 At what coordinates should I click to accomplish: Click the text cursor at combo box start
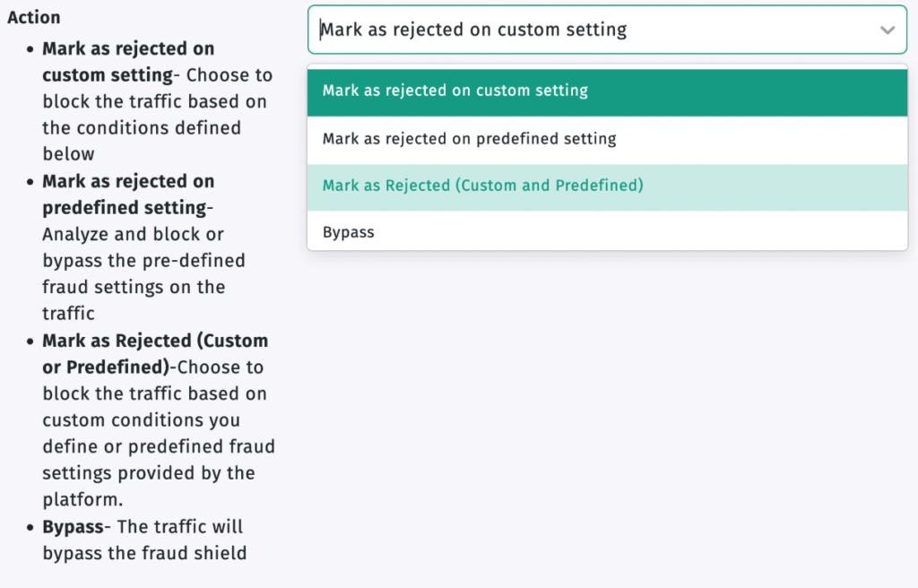point(320,30)
